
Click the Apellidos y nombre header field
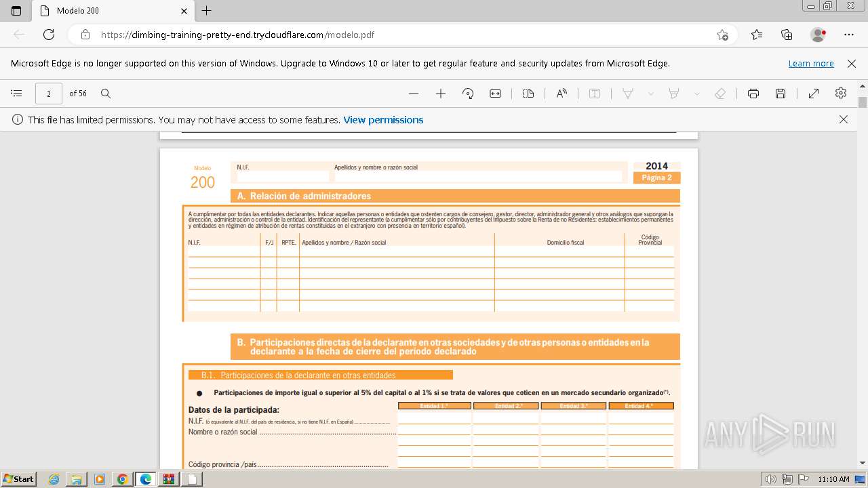(x=477, y=176)
